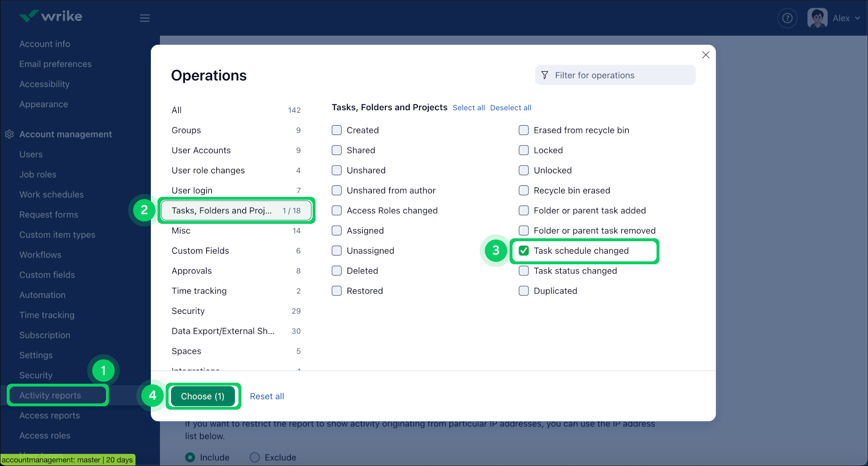Type in Filter for operations field
This screenshot has width=868, height=466.
621,75
